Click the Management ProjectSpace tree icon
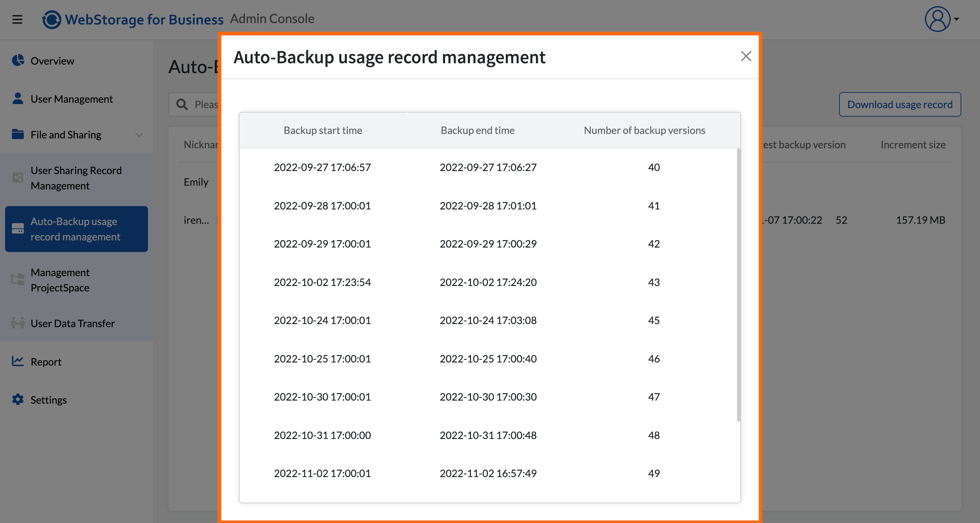The image size is (980, 523). click(18, 280)
